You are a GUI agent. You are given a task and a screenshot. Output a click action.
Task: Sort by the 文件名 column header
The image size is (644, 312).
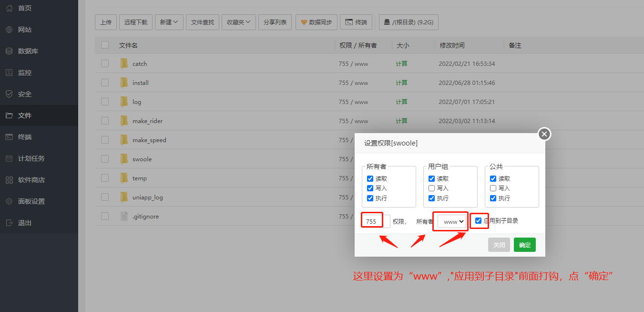128,45
